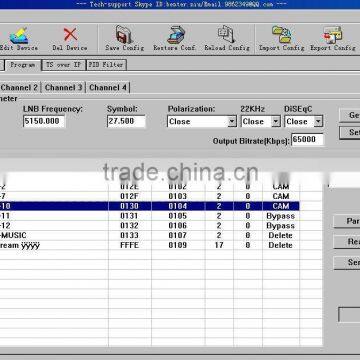Click Bypass cell in row 0132

(x=281, y=226)
